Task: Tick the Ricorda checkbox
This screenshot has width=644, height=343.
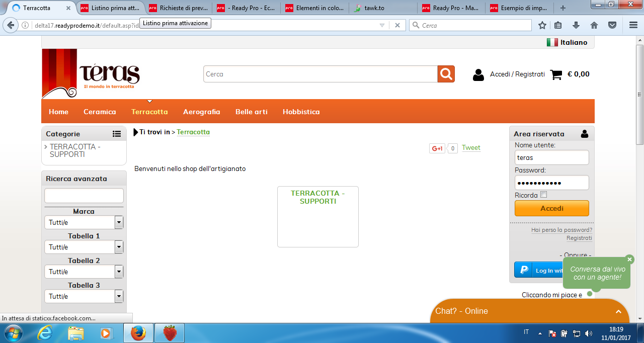Action: pyautogui.click(x=543, y=195)
